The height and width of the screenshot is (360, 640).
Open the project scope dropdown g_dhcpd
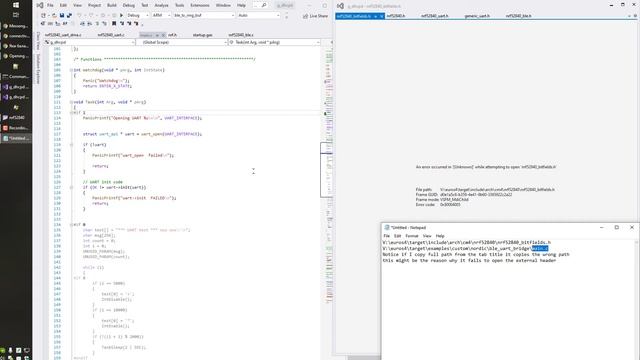click(89, 42)
